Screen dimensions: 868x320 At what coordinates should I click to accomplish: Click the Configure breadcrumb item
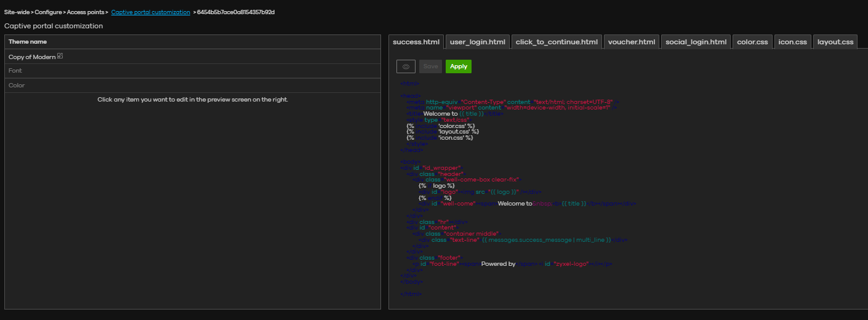[x=49, y=12]
